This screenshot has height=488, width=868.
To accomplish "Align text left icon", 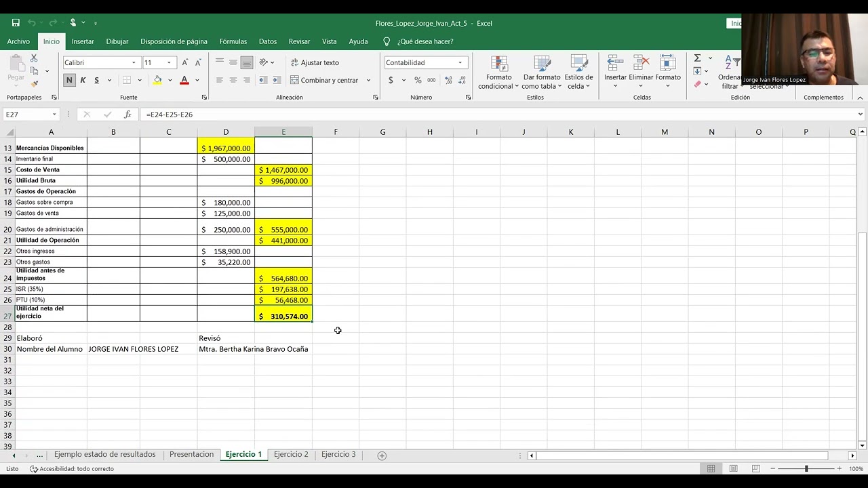I will 220,80.
